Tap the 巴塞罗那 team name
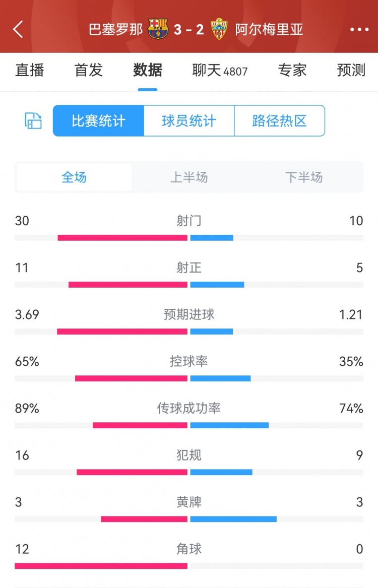378x588 pixels. coord(116,30)
